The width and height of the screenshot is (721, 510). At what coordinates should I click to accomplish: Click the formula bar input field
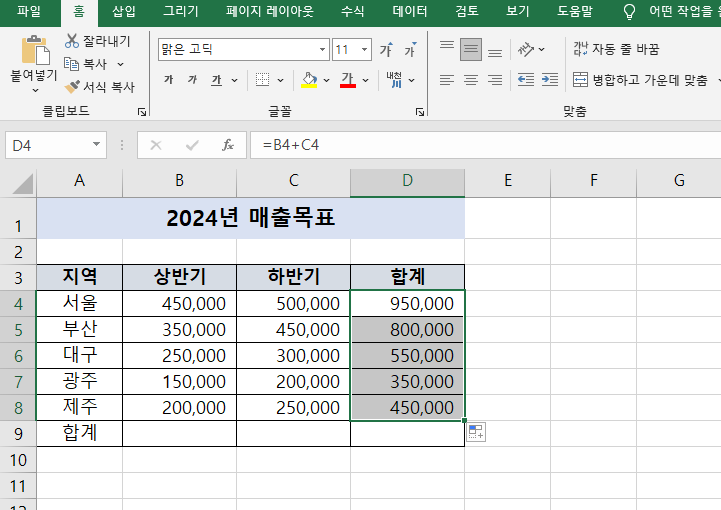pyautogui.click(x=486, y=145)
